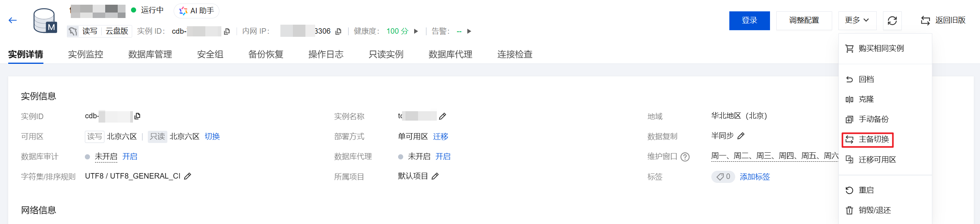Collapse the 更多 dropdown menu
Image resolution: width=980 pixels, height=224 pixels.
coord(857,20)
